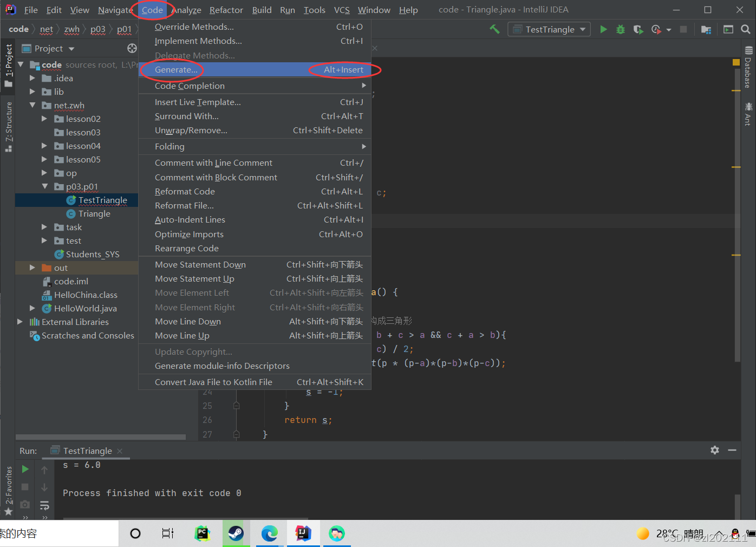Choose Reformat Code menu entry
The width and height of the screenshot is (756, 547).
click(255, 191)
